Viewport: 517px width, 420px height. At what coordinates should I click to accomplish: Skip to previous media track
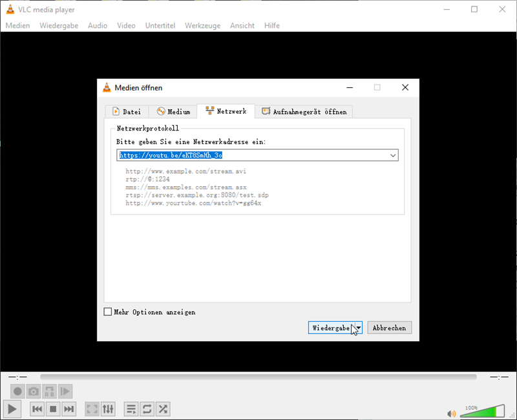37,409
